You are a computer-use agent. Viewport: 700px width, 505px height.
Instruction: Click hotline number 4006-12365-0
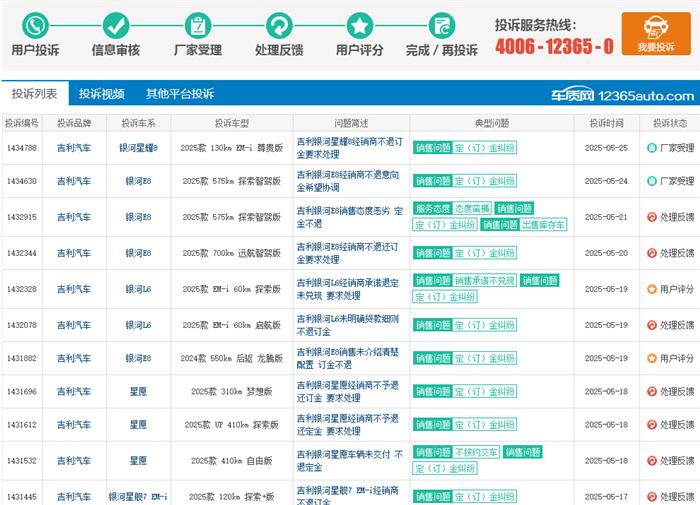tap(554, 46)
